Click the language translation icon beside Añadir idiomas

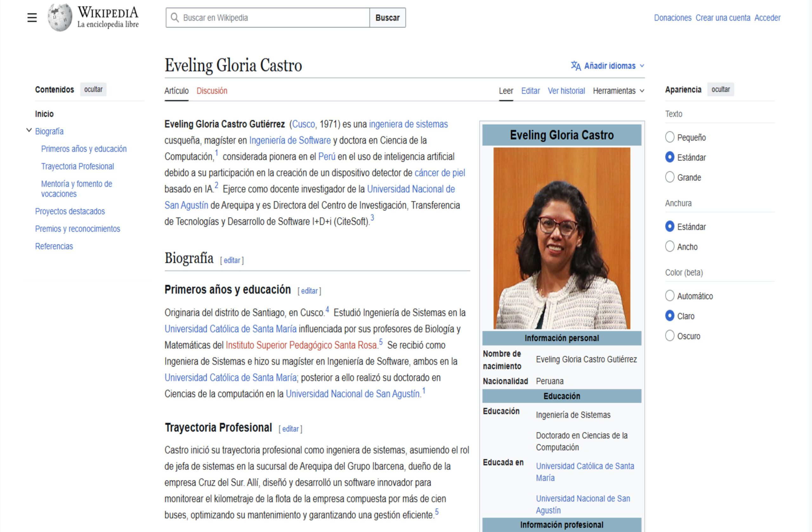[576, 66]
